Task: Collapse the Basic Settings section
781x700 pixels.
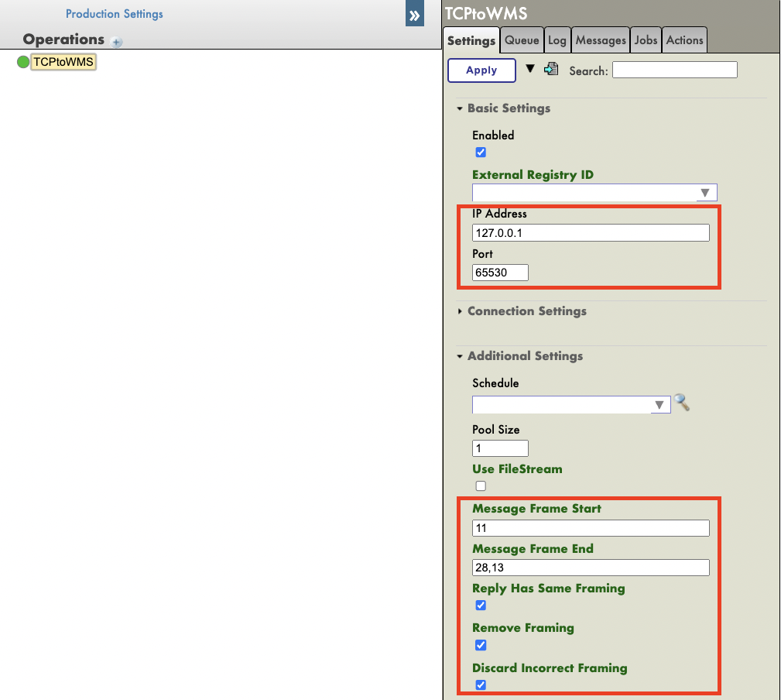Action: (509, 108)
